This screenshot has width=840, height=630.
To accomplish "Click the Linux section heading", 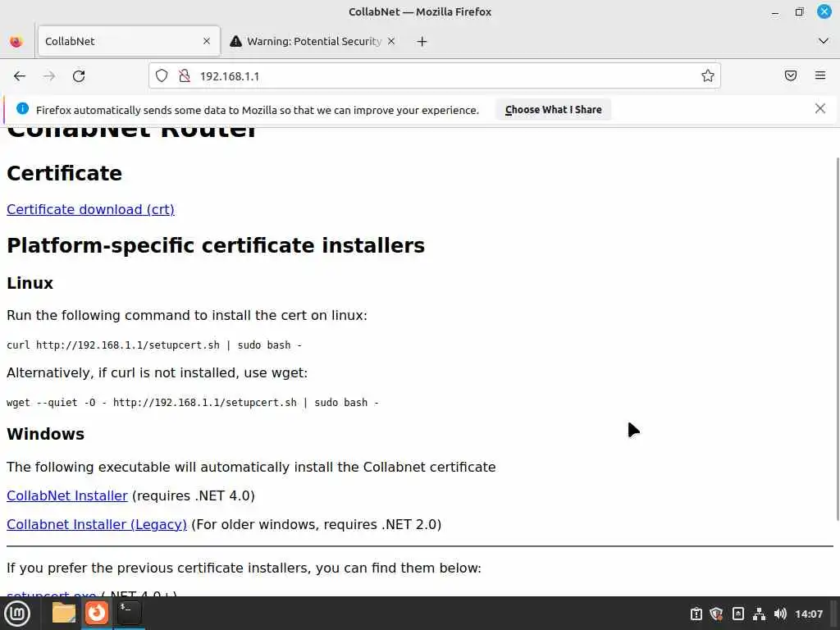I will pos(30,283).
